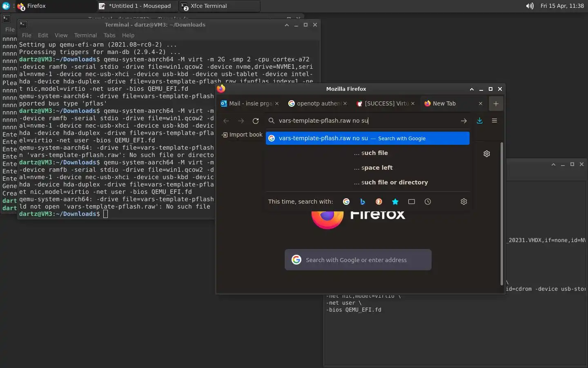Go forward in Firefox navigation
588x368 pixels.
click(x=241, y=121)
